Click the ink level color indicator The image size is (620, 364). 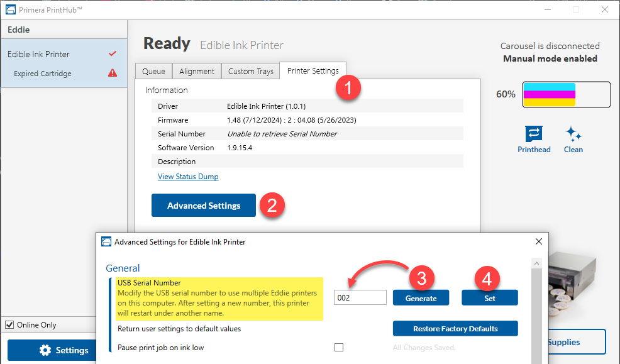pyautogui.click(x=566, y=94)
